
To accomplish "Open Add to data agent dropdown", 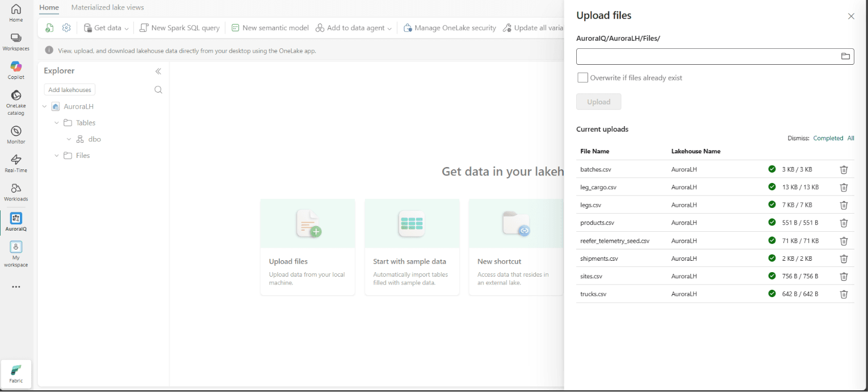I will [354, 28].
